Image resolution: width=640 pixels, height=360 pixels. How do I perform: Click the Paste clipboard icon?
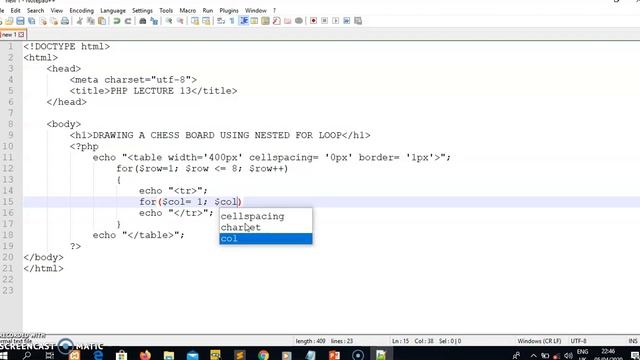point(102,21)
